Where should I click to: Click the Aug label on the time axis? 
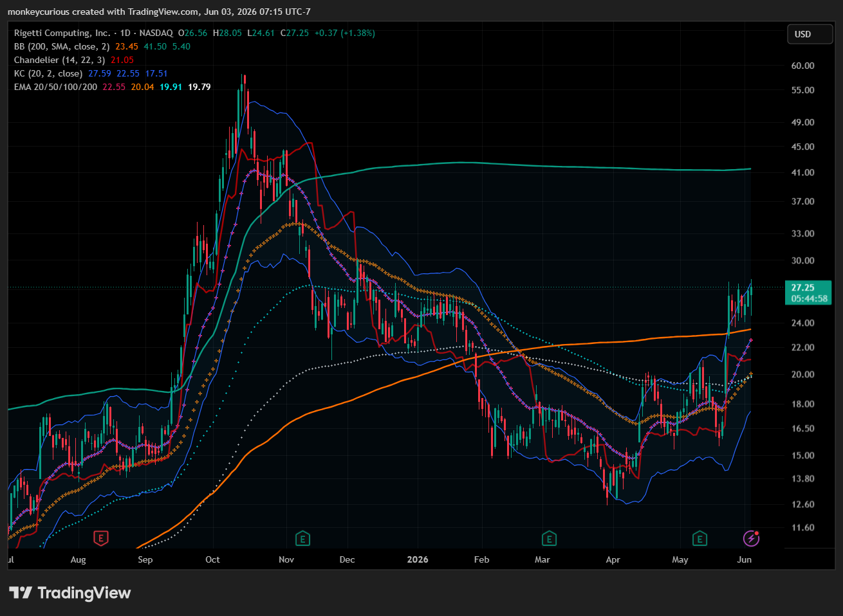78,559
